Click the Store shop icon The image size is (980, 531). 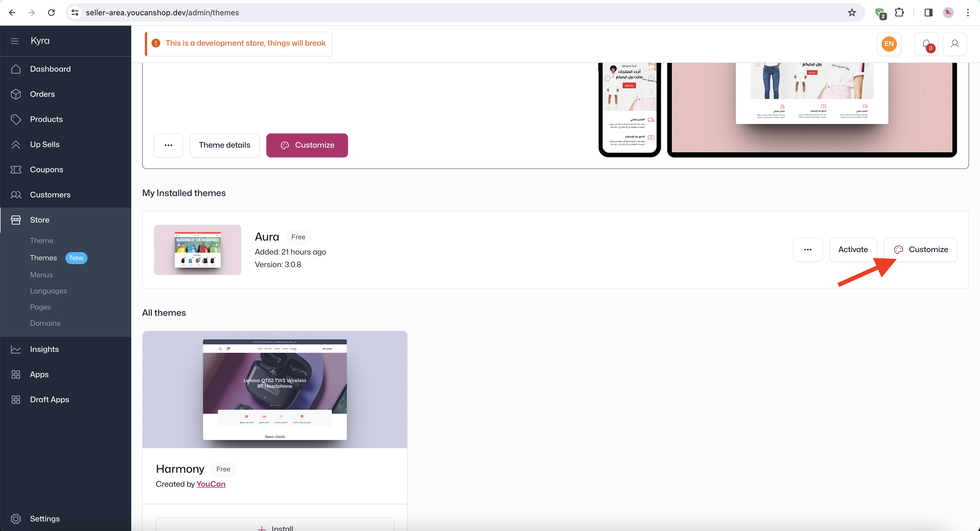[16, 220]
